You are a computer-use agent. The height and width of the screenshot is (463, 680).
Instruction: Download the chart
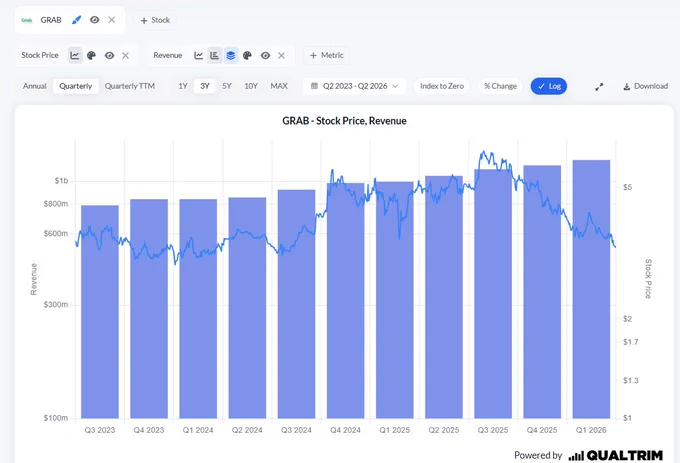(x=646, y=86)
